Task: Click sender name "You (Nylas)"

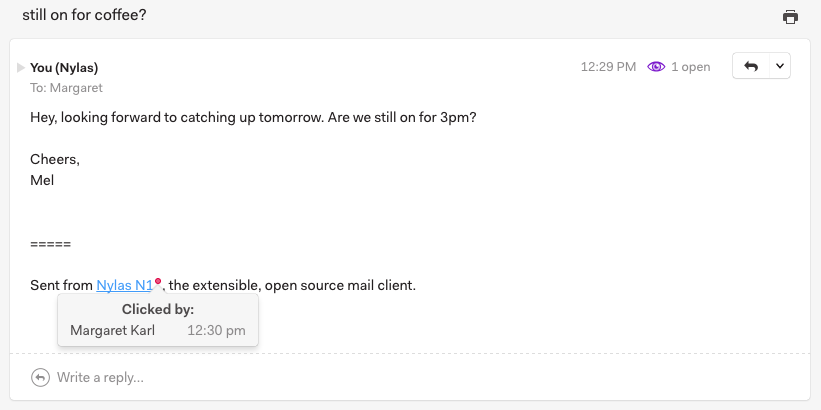Action: point(64,67)
